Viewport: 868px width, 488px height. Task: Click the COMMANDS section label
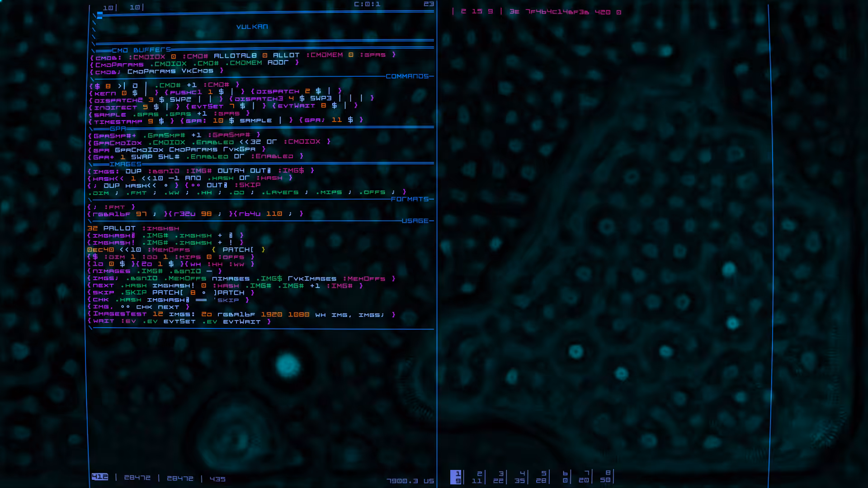pyautogui.click(x=407, y=76)
